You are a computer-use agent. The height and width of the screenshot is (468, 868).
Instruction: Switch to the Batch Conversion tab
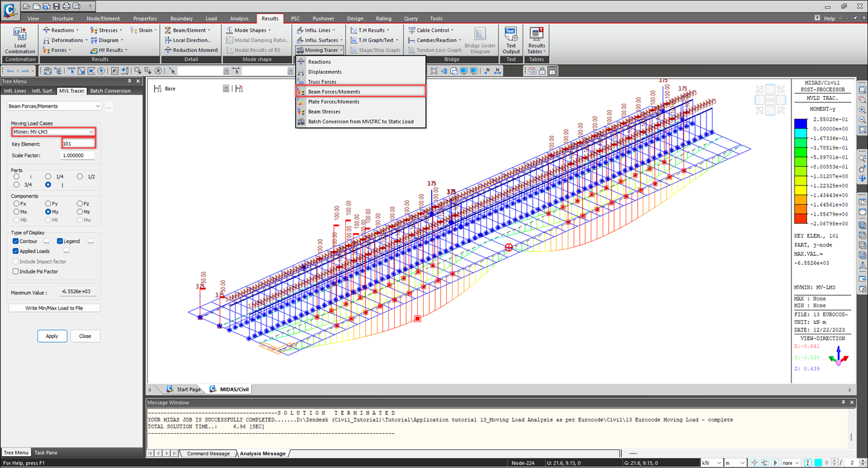[110, 91]
